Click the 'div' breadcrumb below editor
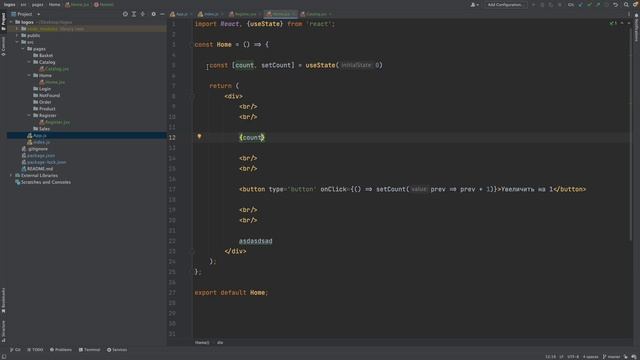 point(220,342)
